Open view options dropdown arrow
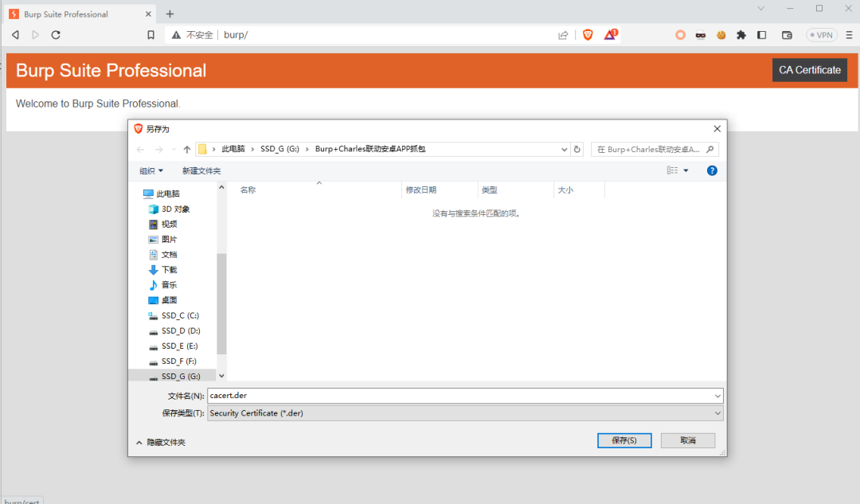The image size is (860, 504). pyautogui.click(x=686, y=170)
